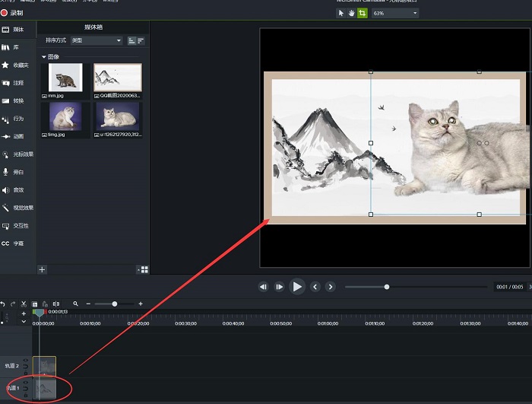Viewport: 532px width, 404px height.
Task: Select the hand pan tool
Action: [x=351, y=13]
